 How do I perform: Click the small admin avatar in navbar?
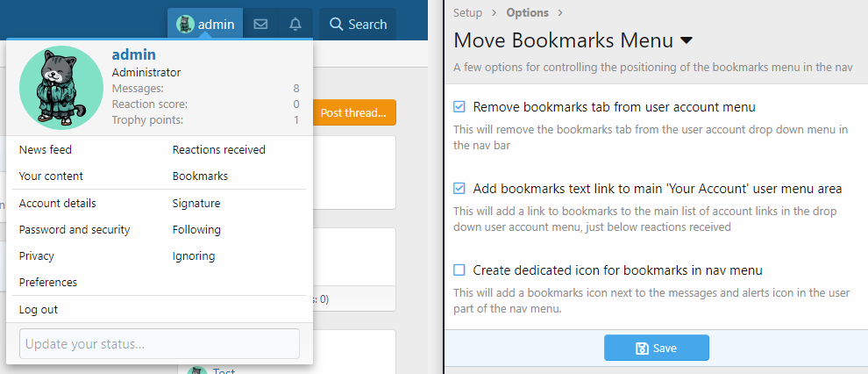(x=185, y=25)
